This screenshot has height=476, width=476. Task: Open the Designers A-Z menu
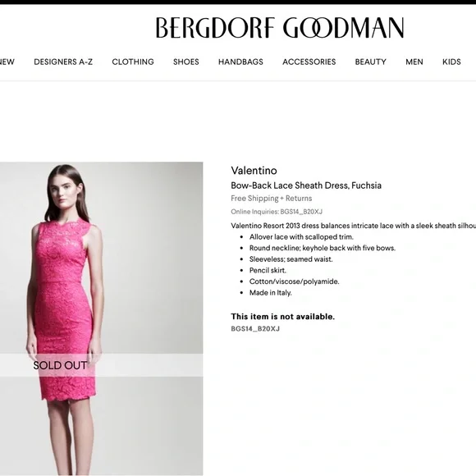[63, 62]
